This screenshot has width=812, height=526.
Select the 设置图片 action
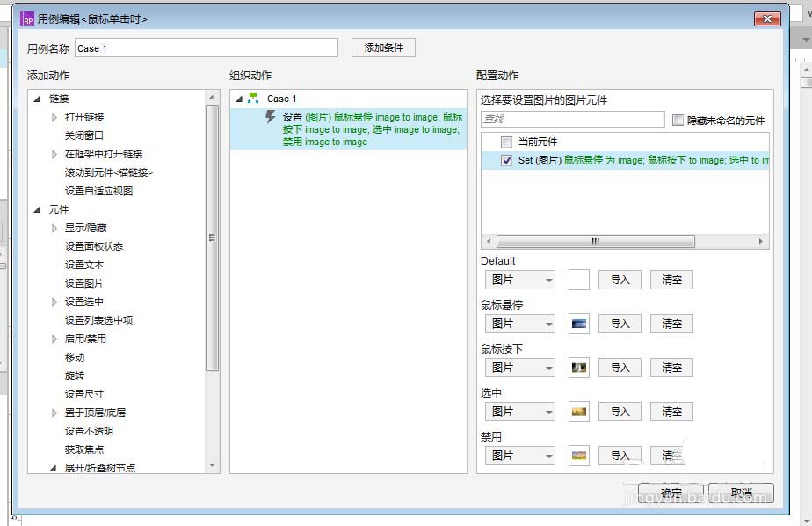[x=83, y=283]
